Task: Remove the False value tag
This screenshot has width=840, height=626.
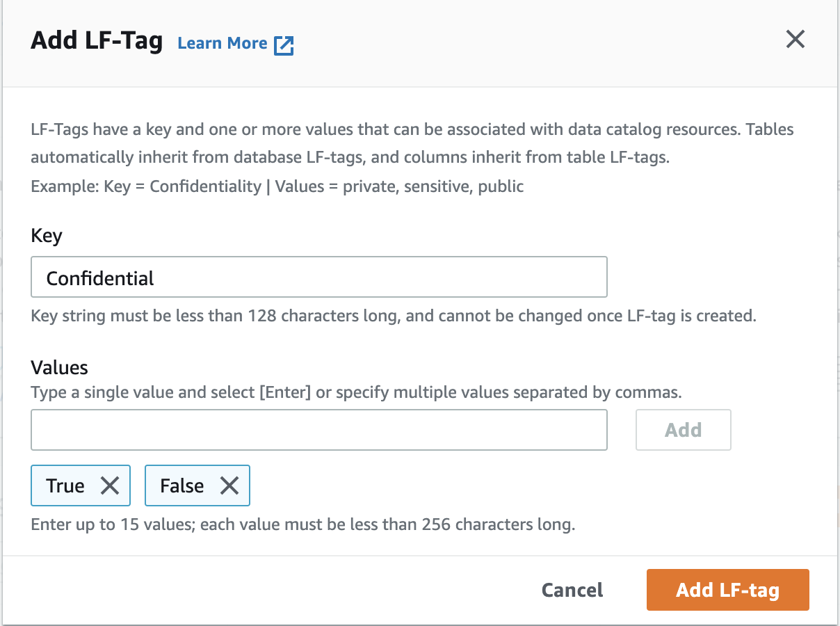Action: pyautogui.click(x=229, y=485)
